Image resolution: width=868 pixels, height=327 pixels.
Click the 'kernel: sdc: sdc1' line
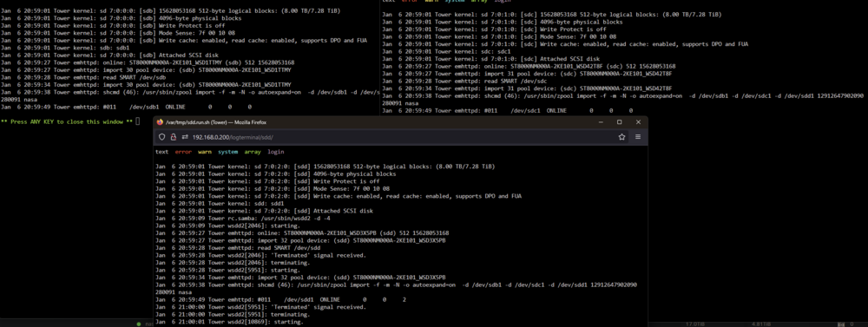click(446, 51)
